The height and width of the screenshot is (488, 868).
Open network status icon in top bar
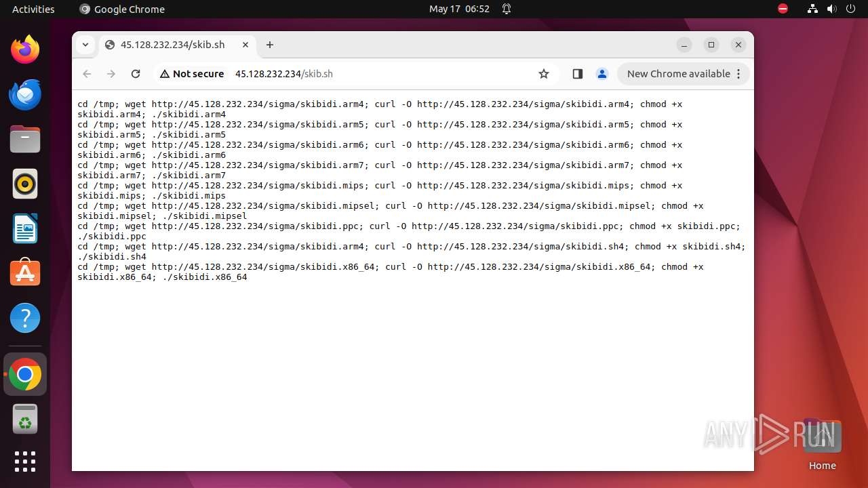tap(812, 9)
